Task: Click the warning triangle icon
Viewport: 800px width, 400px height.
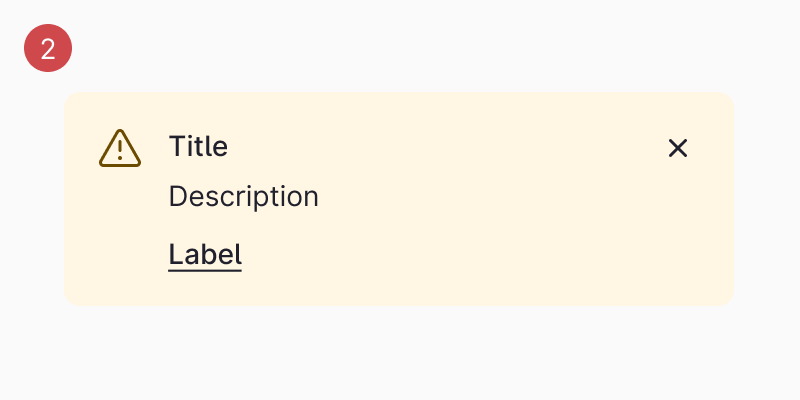Action: pyautogui.click(x=120, y=148)
